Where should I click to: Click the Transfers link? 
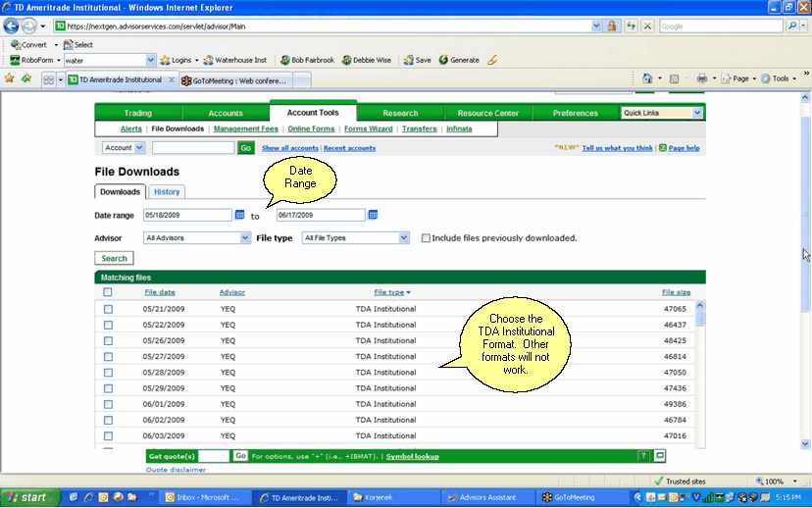420,128
